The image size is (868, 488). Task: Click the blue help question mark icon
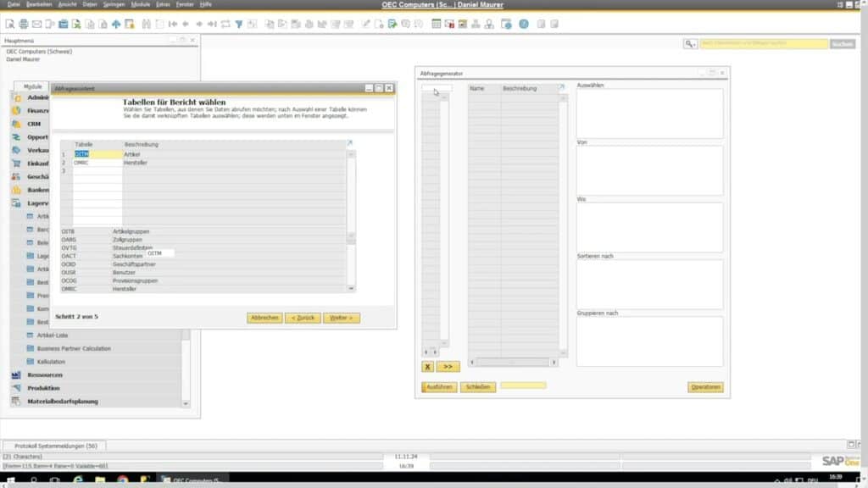(x=524, y=24)
